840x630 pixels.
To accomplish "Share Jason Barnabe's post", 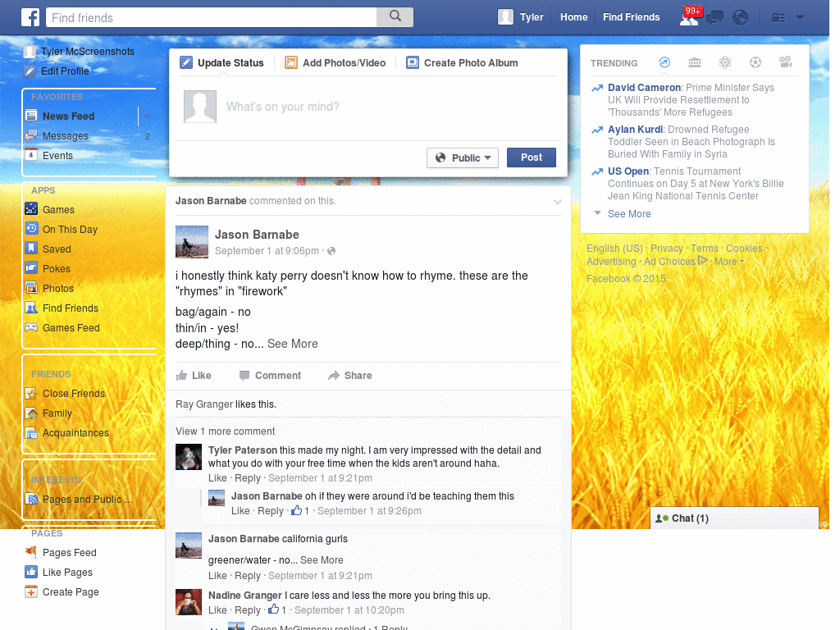I will point(349,376).
